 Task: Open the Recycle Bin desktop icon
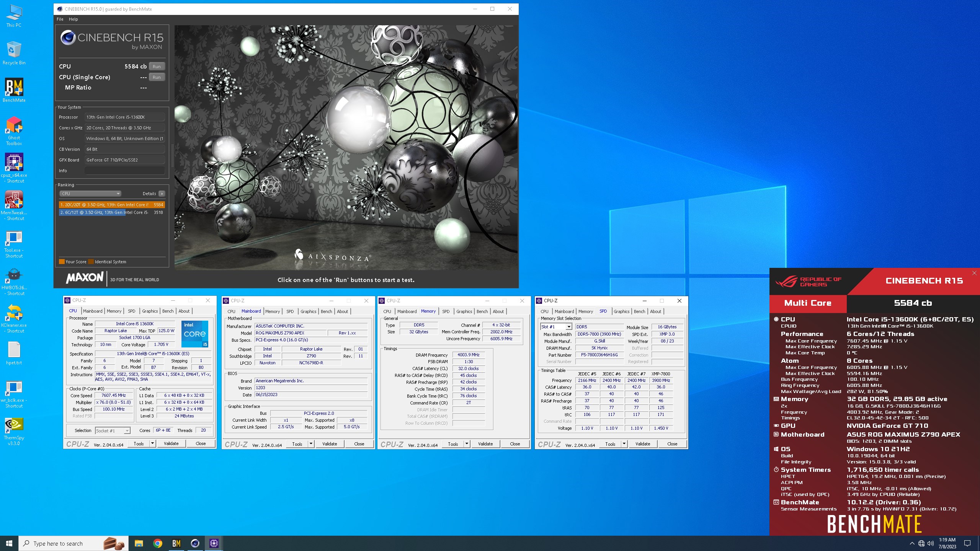(x=14, y=53)
